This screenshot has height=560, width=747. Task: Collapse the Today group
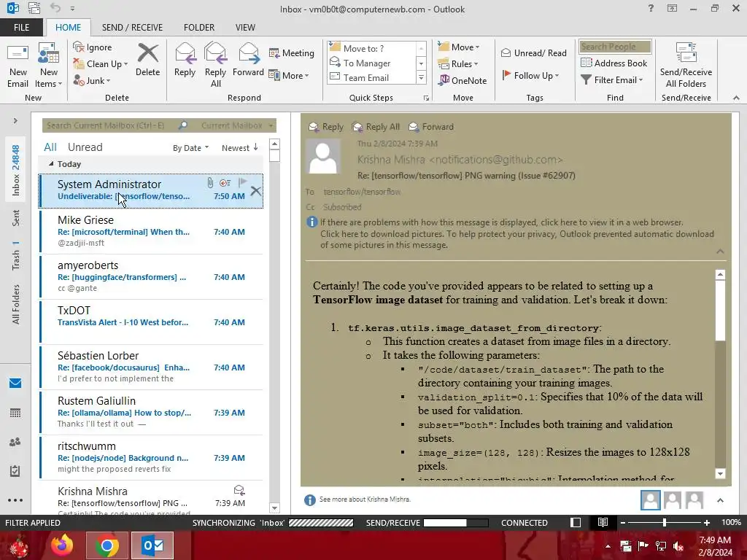point(51,164)
